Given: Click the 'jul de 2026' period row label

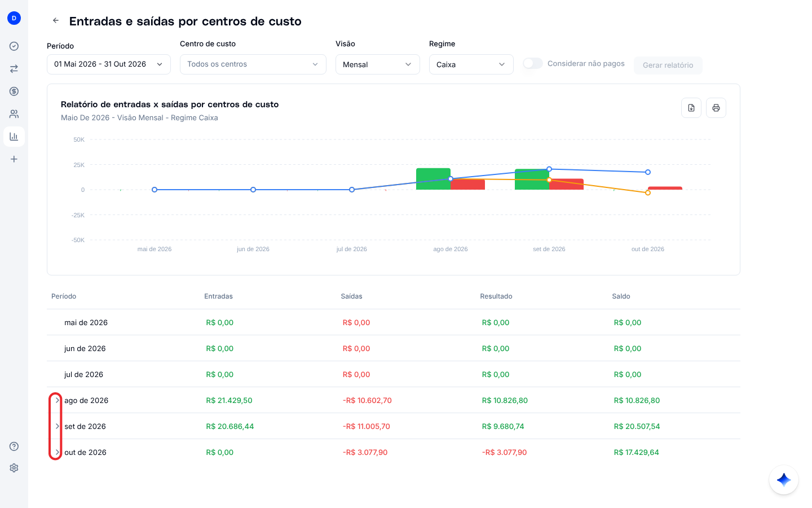Looking at the screenshot, I should click(x=83, y=374).
